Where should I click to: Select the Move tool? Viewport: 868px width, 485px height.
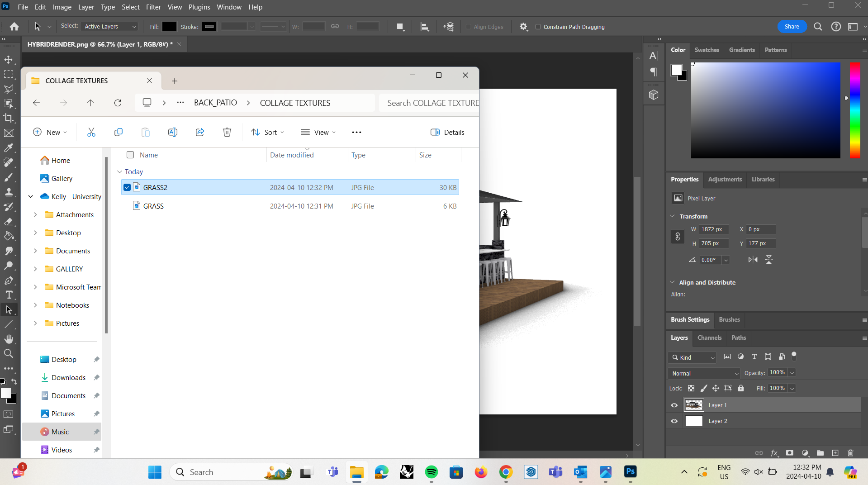tap(9, 59)
